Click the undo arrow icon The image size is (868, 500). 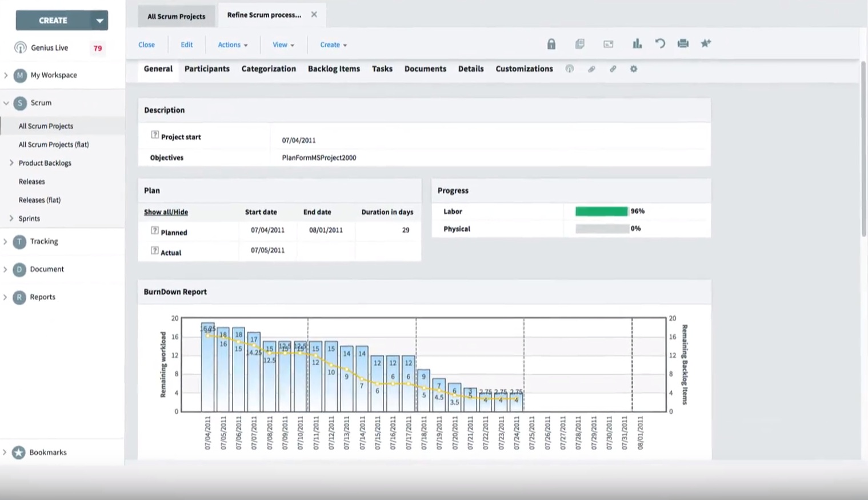click(660, 44)
